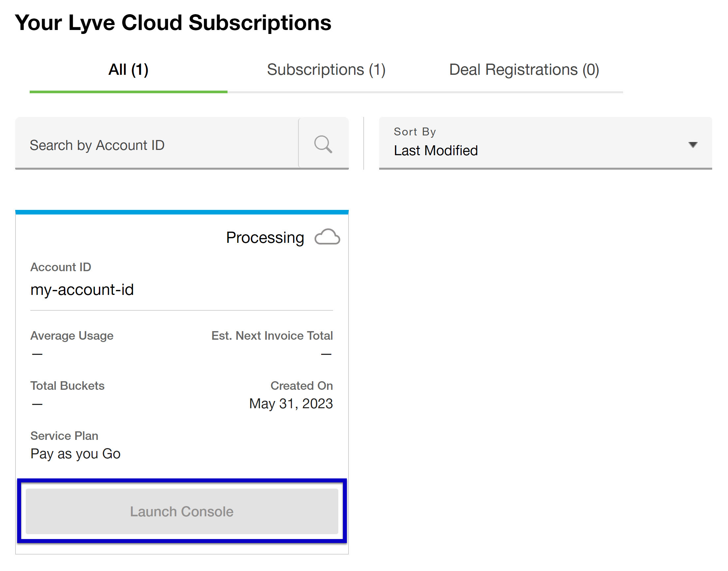Click the Your Lyve Cloud Subscriptions heading
The width and height of the screenshot is (728, 571).
click(173, 23)
